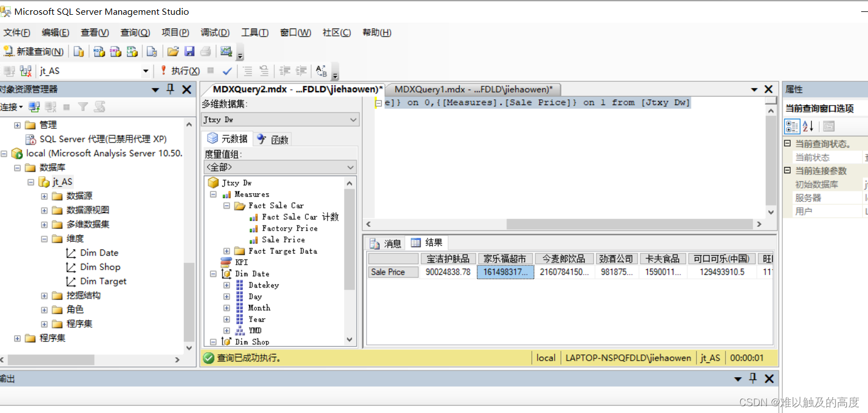Click the Decrease Indent icon
This screenshot has height=413, width=868.
point(285,71)
